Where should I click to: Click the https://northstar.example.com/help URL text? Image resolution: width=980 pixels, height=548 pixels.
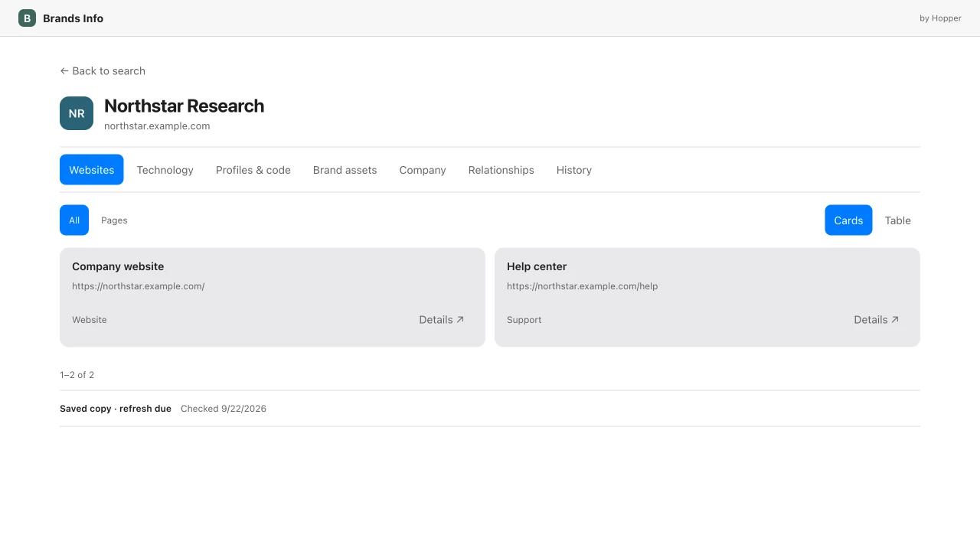click(583, 286)
